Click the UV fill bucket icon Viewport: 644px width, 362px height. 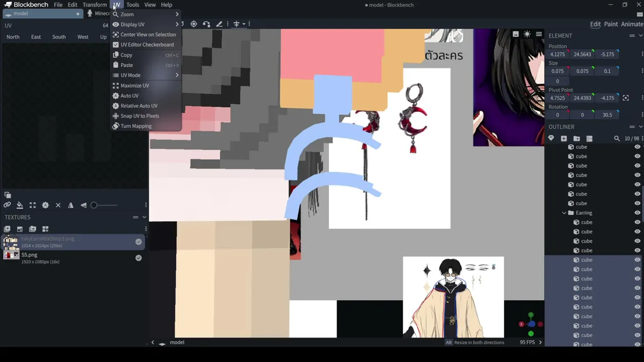tap(20, 205)
